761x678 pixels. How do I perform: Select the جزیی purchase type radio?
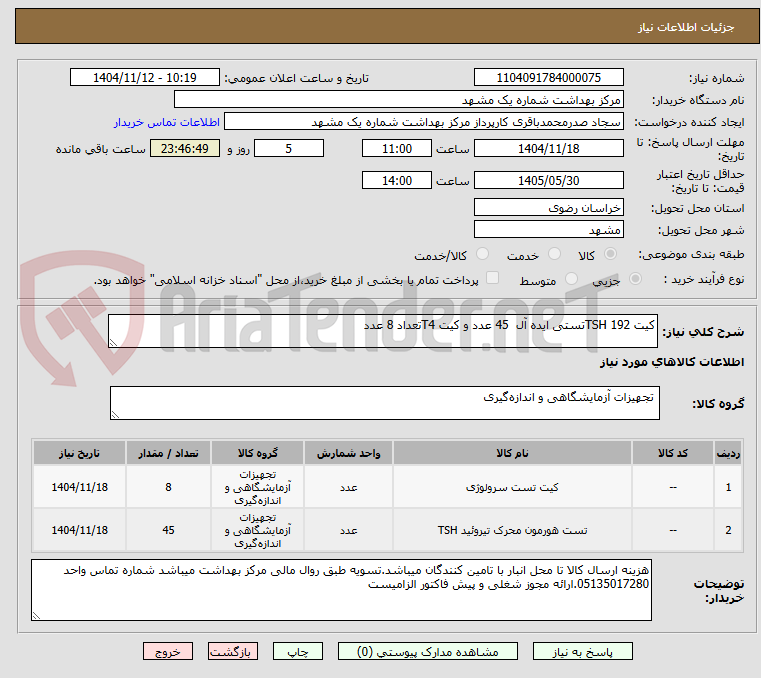(x=635, y=279)
